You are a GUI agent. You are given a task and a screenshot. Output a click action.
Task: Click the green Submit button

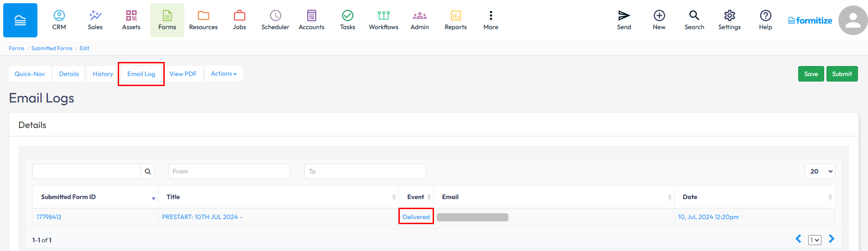[842, 74]
